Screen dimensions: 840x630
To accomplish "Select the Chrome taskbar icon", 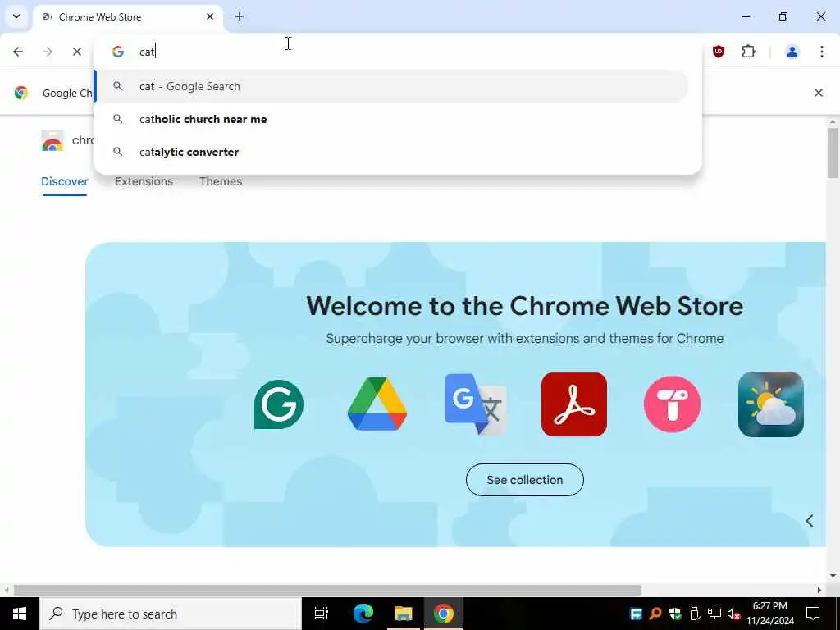I will (444, 614).
